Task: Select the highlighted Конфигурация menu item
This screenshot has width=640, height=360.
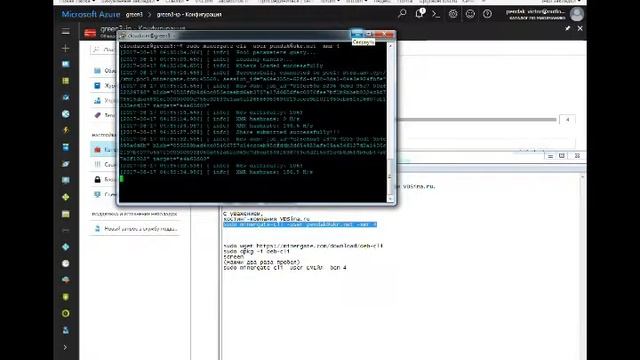Action: tap(104, 150)
